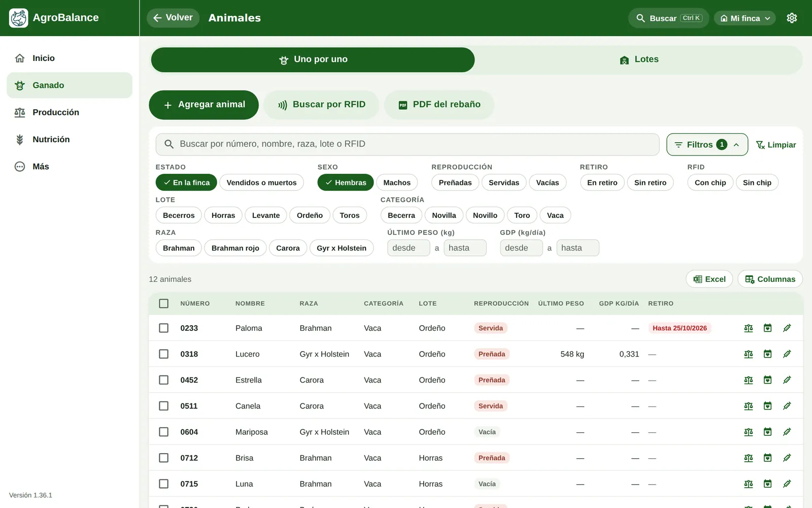
Task: Enable the Ordeño lote filter chip
Action: pos(310,215)
